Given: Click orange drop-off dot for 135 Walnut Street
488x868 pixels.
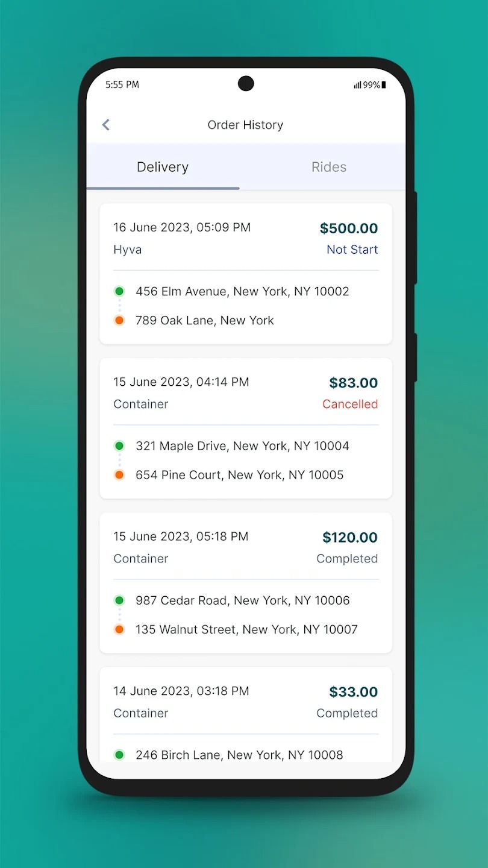Looking at the screenshot, I should click(x=119, y=629).
